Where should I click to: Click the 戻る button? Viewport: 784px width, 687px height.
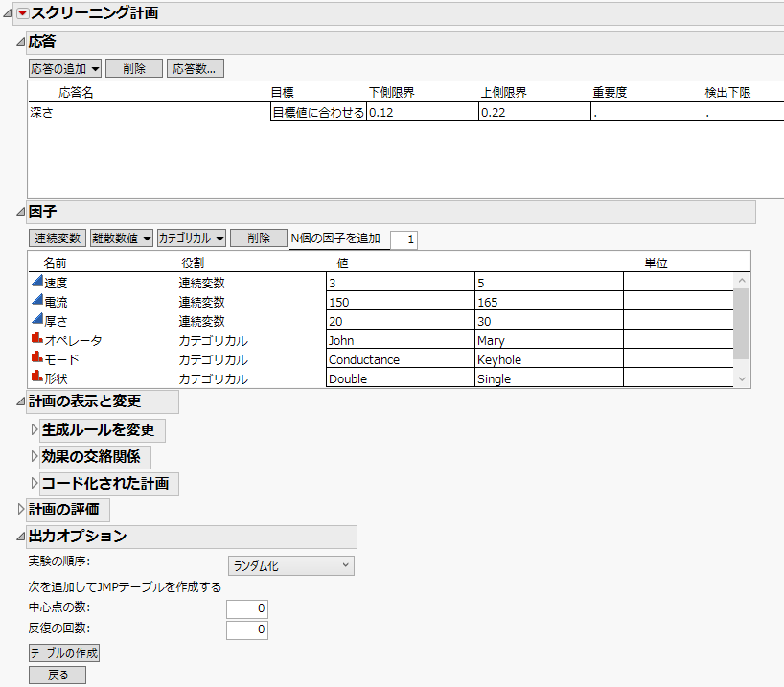click(x=58, y=675)
